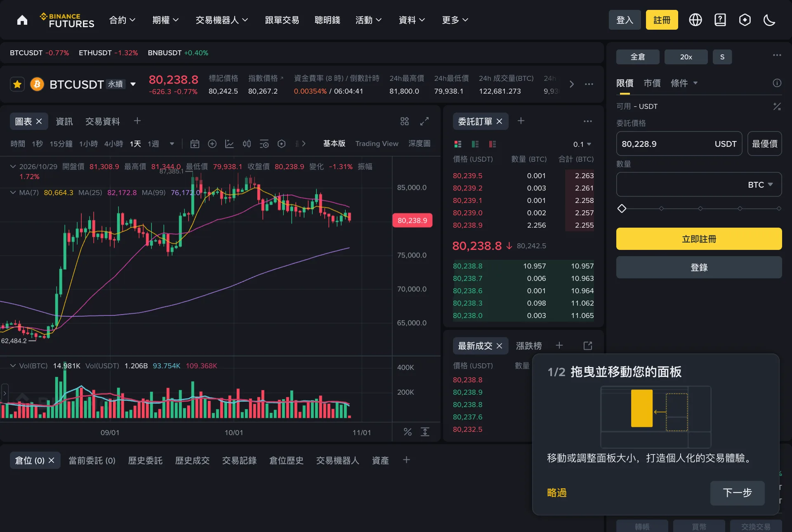
Task: Show order book with both sides
Action: [458, 144]
